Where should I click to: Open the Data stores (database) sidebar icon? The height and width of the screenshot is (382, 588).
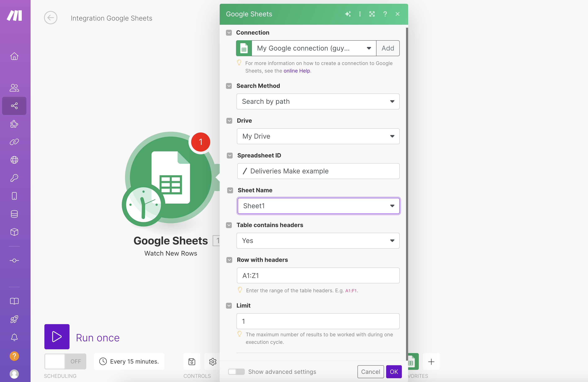pyautogui.click(x=14, y=214)
